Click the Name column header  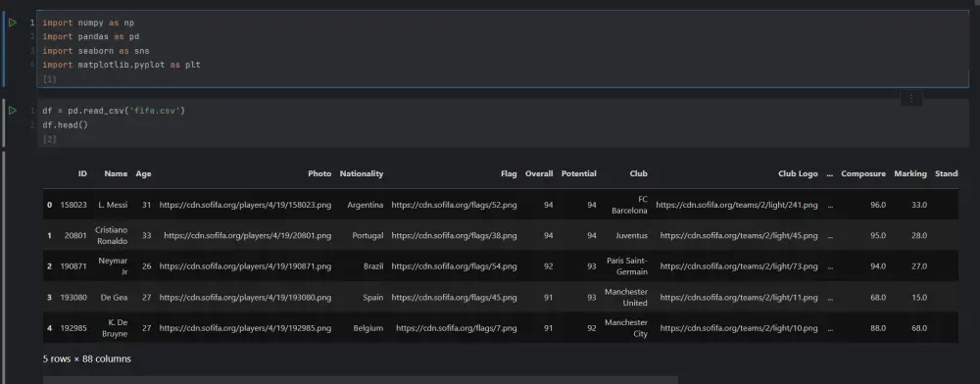[x=116, y=173]
